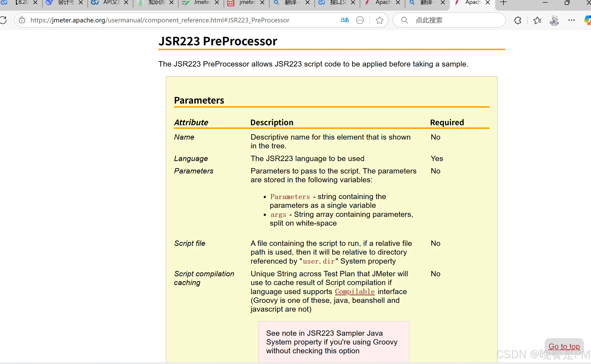Click the translate page icon
591x364 pixels.
(345, 20)
